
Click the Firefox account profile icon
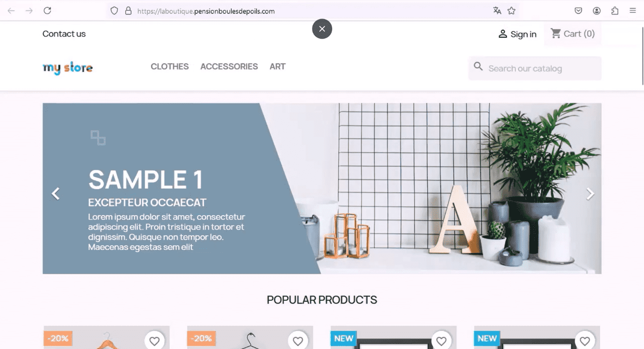tap(597, 11)
